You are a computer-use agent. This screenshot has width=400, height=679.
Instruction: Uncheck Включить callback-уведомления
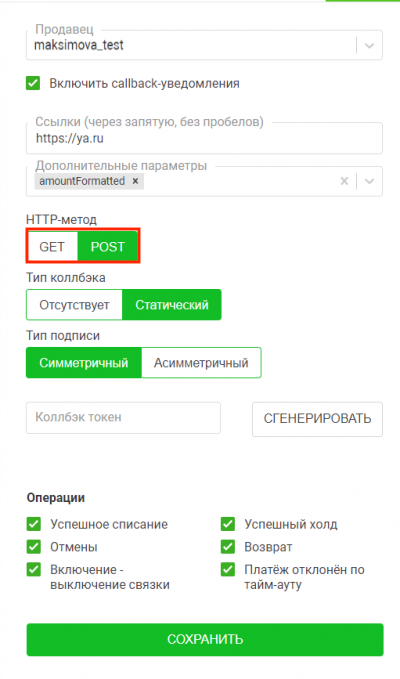pos(33,83)
